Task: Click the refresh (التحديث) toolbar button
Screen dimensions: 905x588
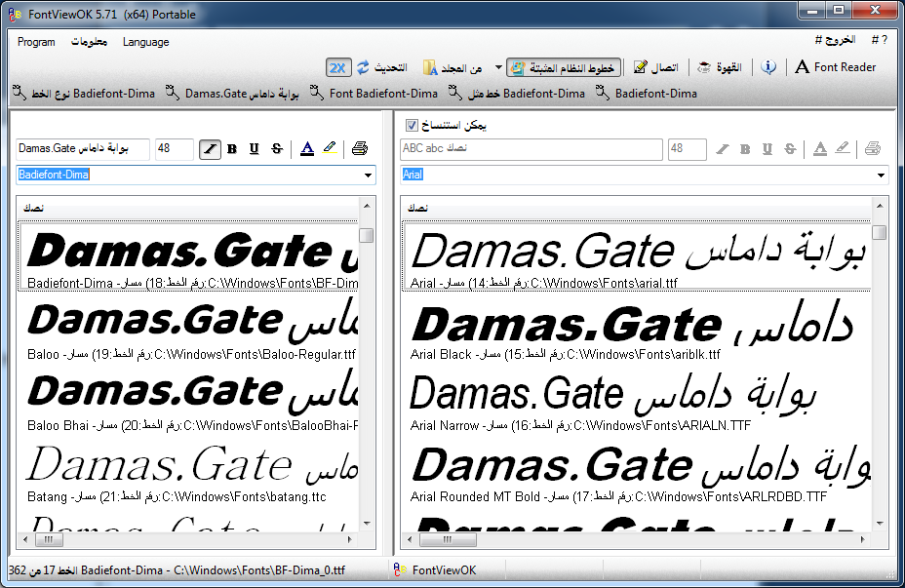Action: pyautogui.click(x=382, y=67)
